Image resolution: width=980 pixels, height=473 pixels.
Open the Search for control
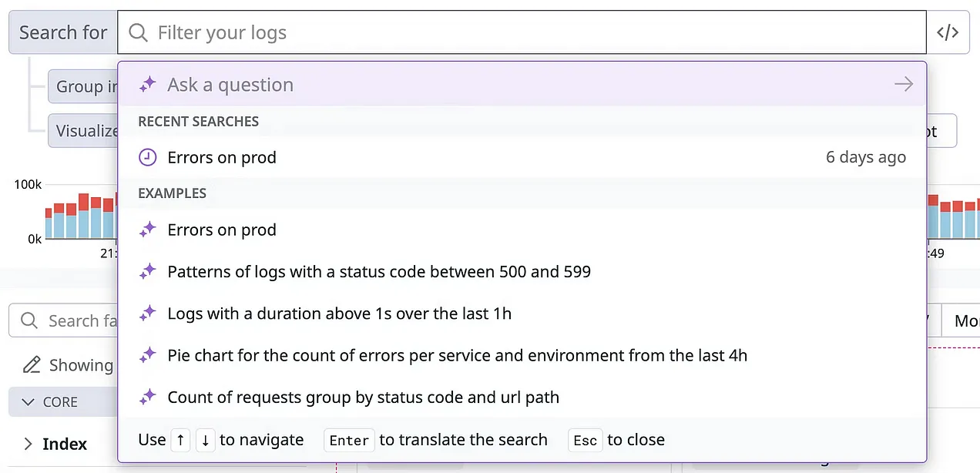click(x=62, y=32)
